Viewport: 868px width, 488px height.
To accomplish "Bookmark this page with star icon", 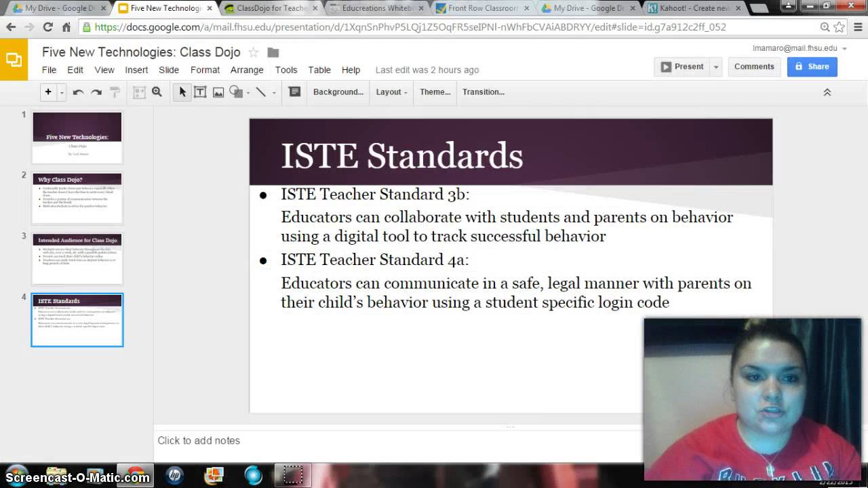I will (x=839, y=28).
